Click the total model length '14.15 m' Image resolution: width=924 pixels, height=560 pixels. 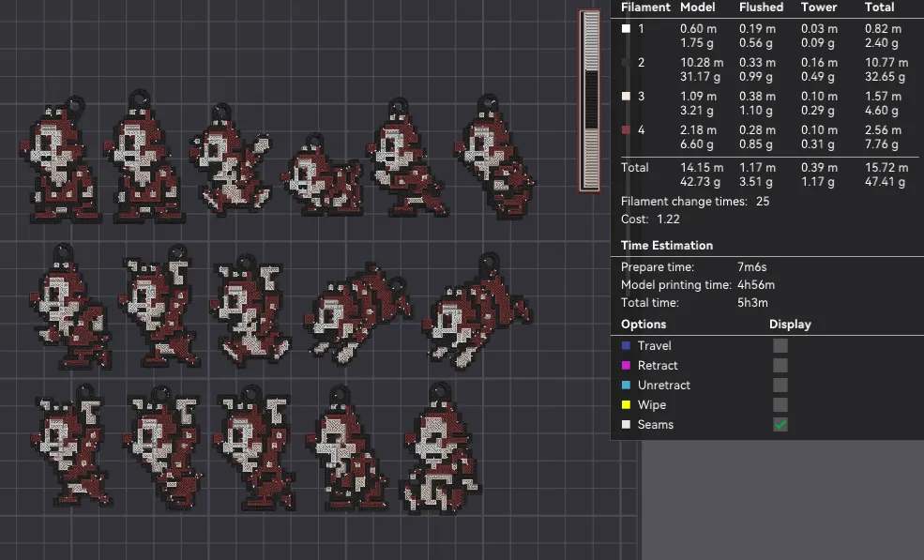point(702,167)
